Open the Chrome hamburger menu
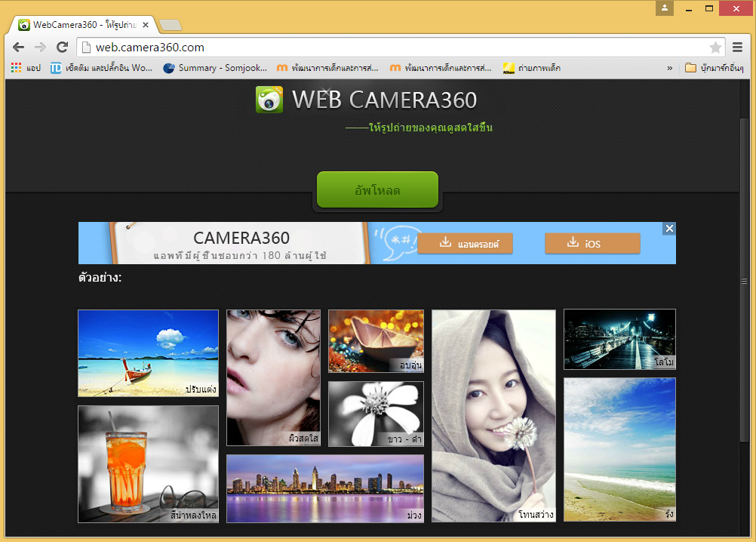 coord(737,48)
